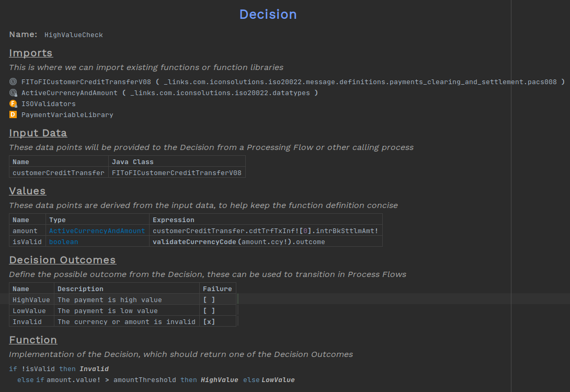Click the Name field showing HighValueCheck
Viewport: 570px width, 392px height.
coord(74,34)
